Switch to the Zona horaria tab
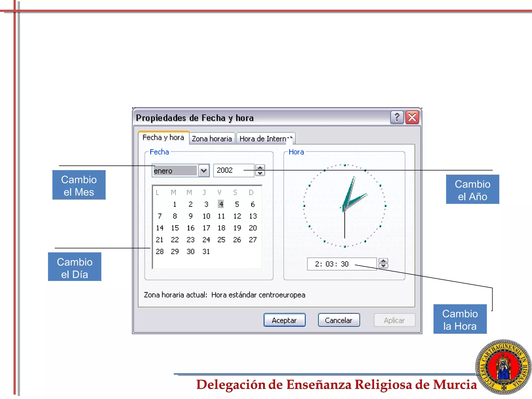This screenshot has height=399, width=532. (212, 139)
